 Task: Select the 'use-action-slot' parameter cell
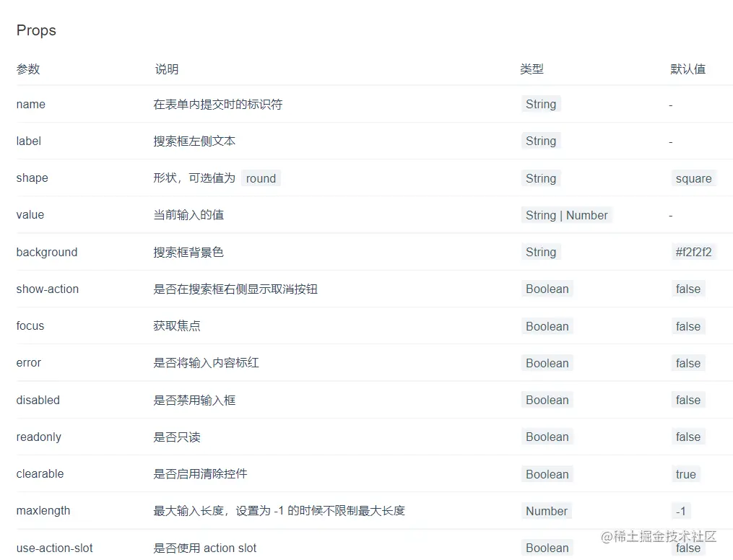point(54,548)
